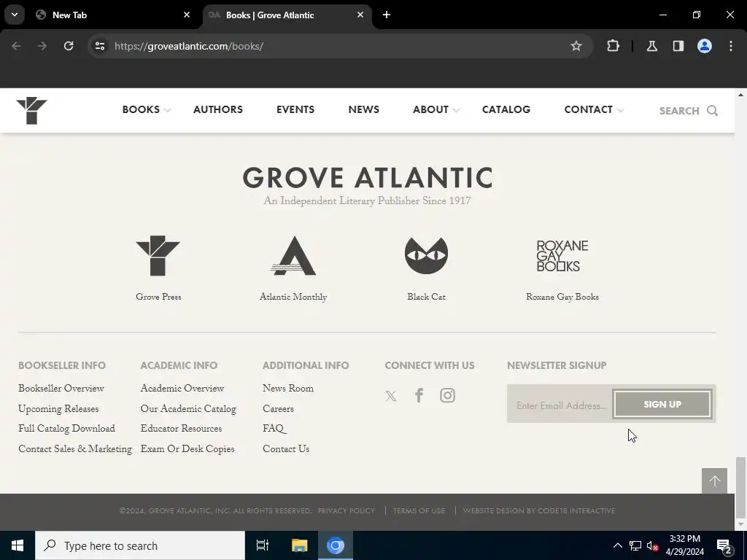This screenshot has height=560, width=747.
Task: Open the Academic Overview link
Action: pos(182,389)
